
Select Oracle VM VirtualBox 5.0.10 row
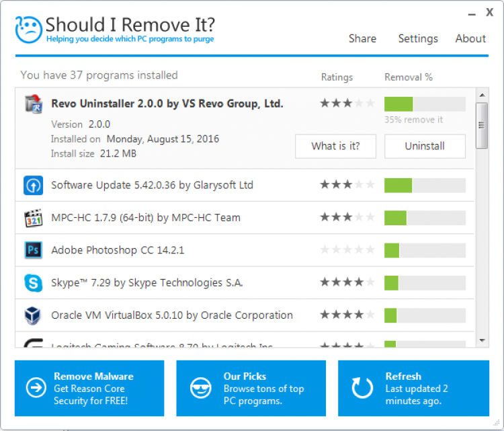click(x=245, y=315)
